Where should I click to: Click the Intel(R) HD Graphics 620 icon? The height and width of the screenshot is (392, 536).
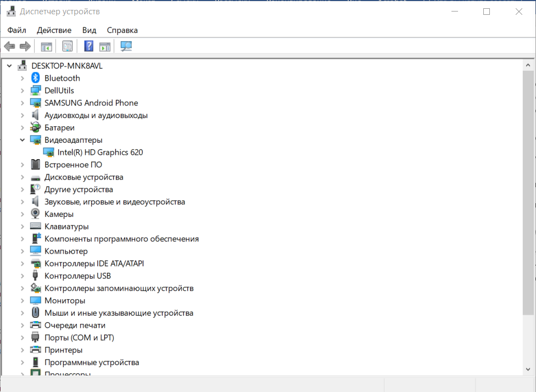(48, 152)
